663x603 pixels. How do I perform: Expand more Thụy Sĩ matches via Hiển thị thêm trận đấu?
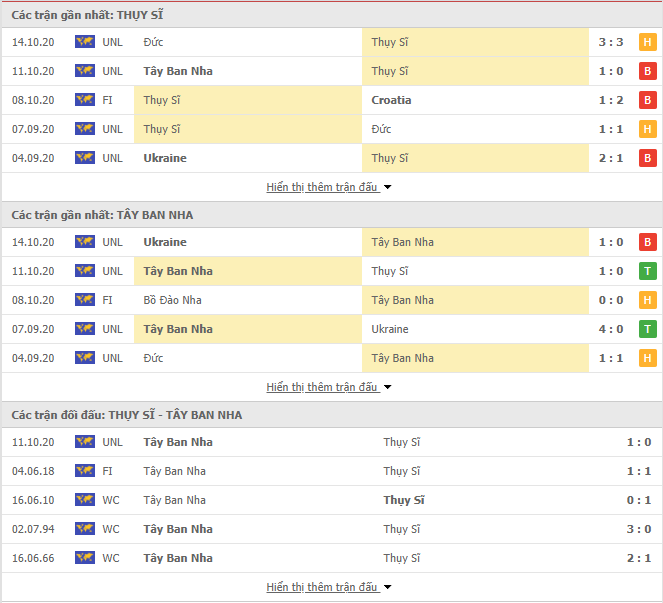point(329,187)
